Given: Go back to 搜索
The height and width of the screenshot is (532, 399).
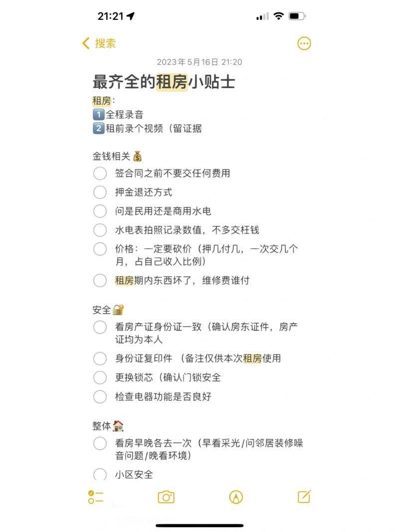Looking at the screenshot, I should [105, 43].
